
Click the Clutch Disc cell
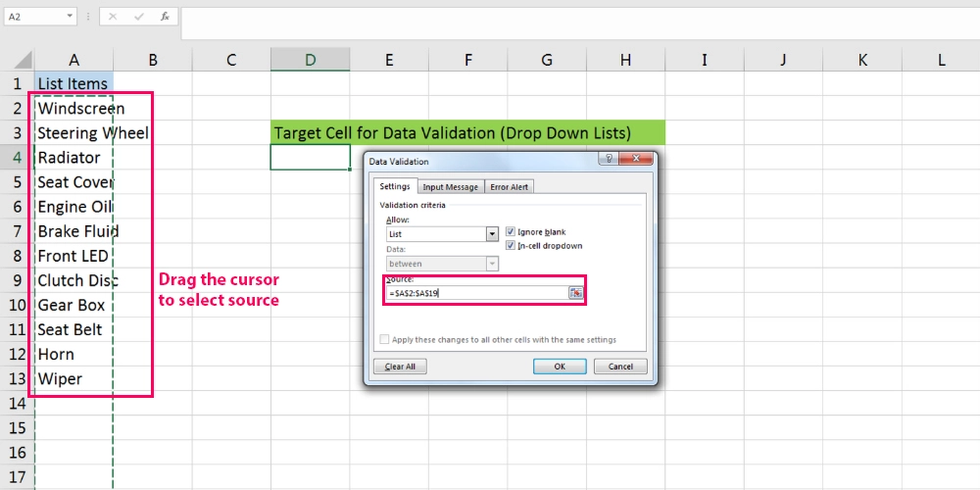73,280
